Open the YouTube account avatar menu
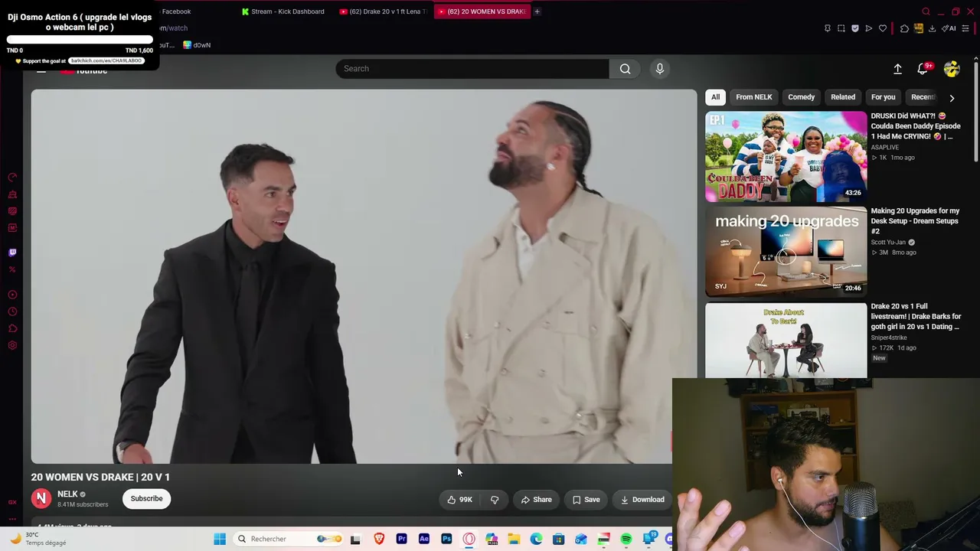The image size is (980, 551). [x=952, y=69]
